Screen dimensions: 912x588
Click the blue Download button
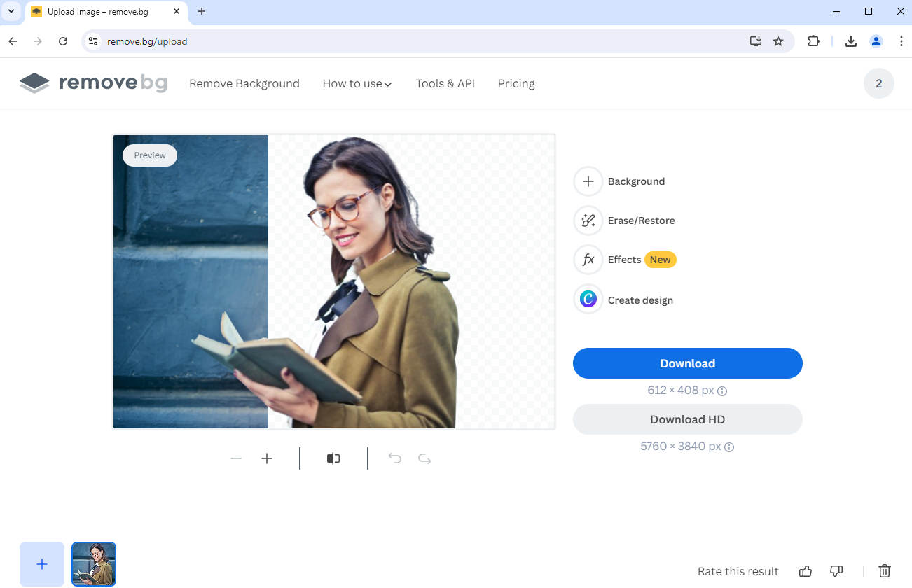[687, 363]
